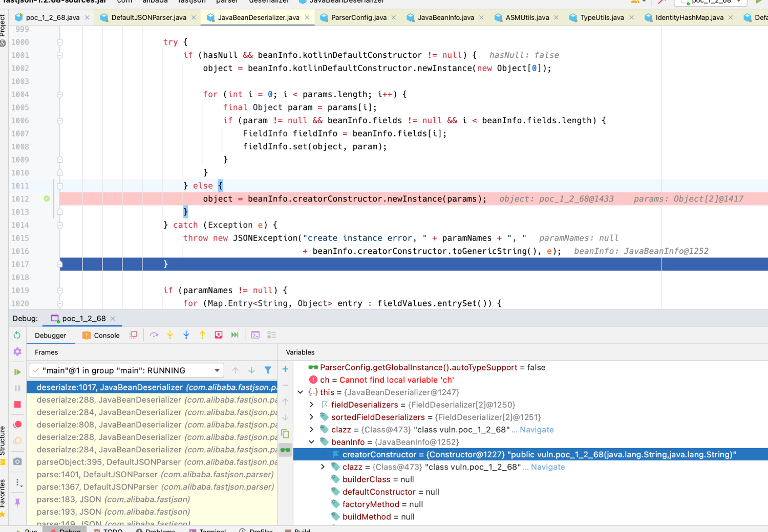Expand the fieldDeserializers variable

pyautogui.click(x=311, y=405)
